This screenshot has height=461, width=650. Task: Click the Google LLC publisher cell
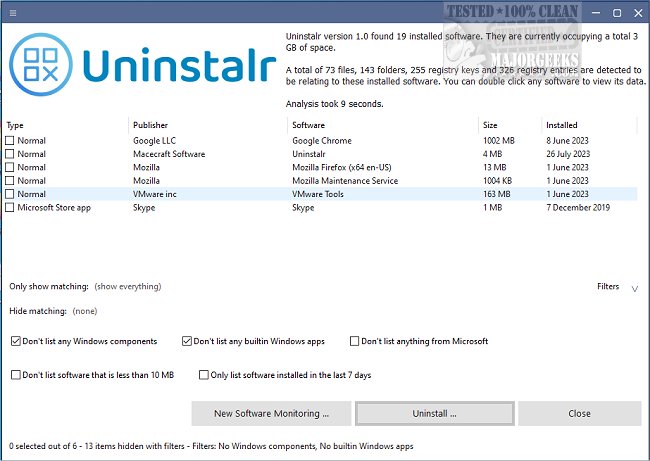point(155,141)
